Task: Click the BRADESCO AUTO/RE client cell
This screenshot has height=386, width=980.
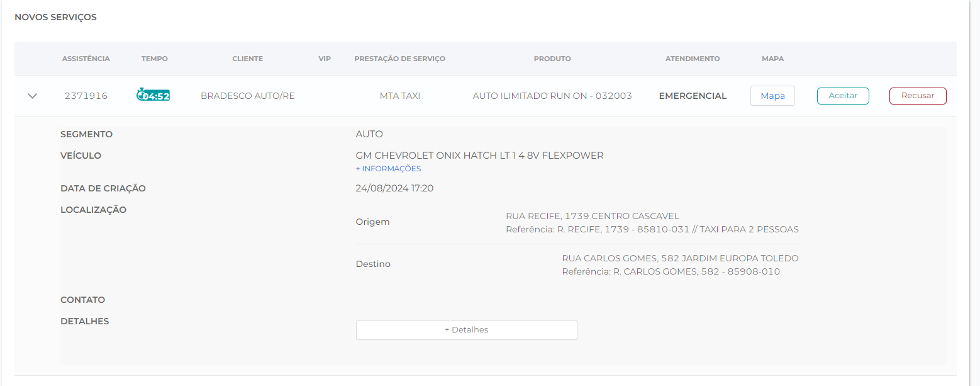Action: [248, 96]
